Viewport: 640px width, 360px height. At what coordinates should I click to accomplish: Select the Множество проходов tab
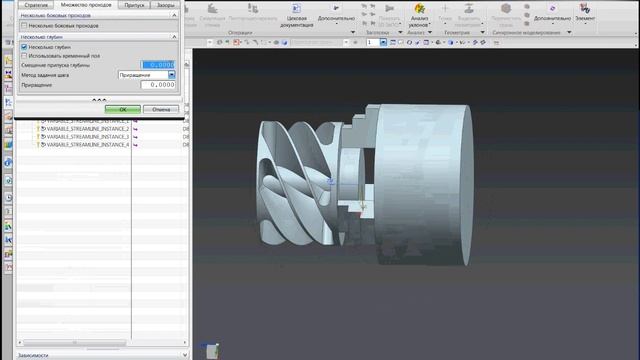click(86, 5)
